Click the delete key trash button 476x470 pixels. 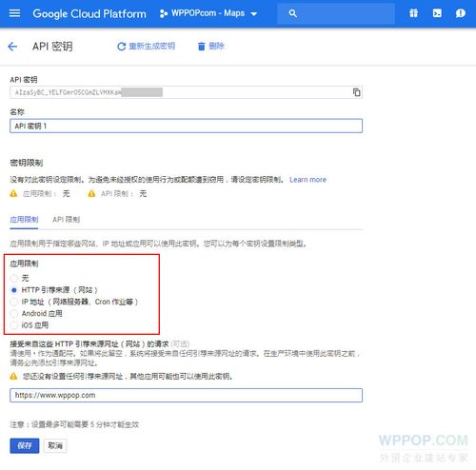(x=211, y=47)
